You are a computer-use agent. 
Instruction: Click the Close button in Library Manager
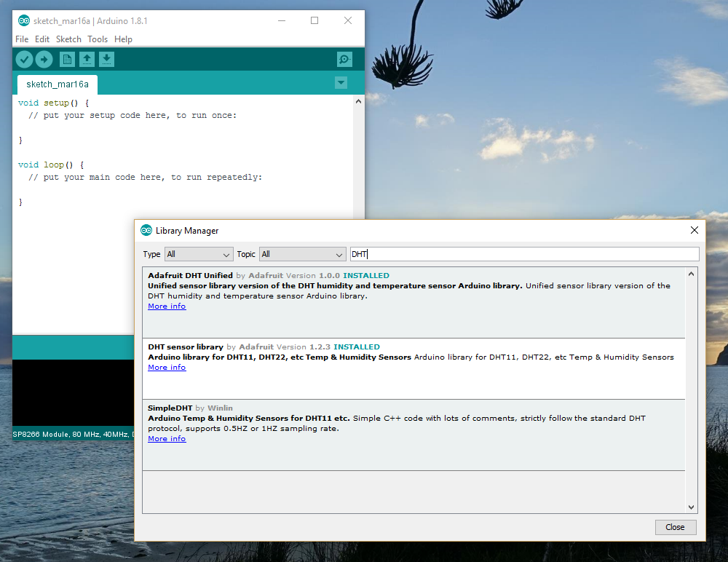tap(675, 527)
